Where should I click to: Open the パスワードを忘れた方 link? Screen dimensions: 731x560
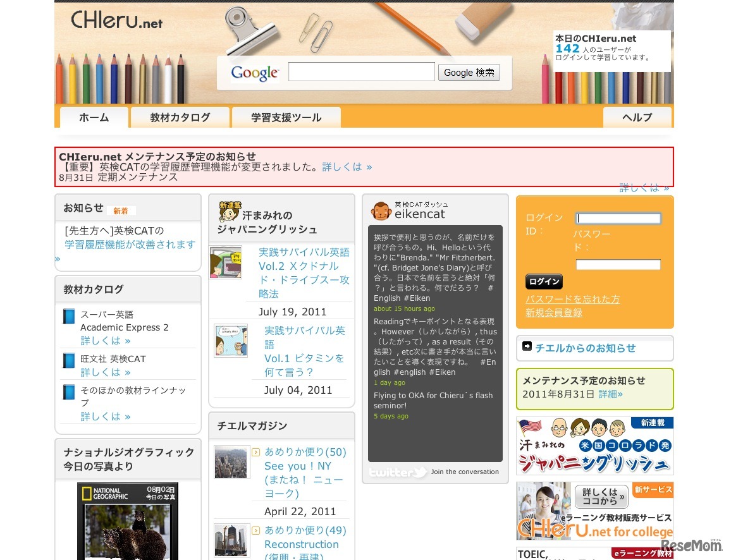(572, 299)
